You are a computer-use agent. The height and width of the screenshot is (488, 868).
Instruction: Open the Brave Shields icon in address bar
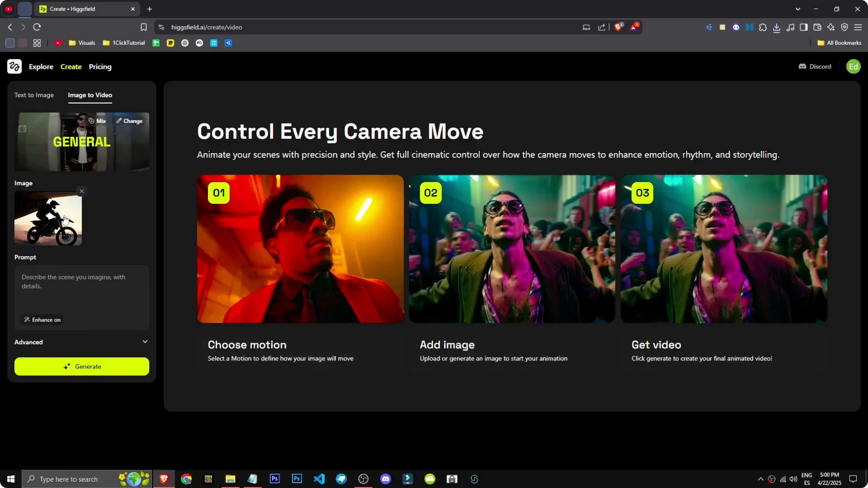coord(618,27)
